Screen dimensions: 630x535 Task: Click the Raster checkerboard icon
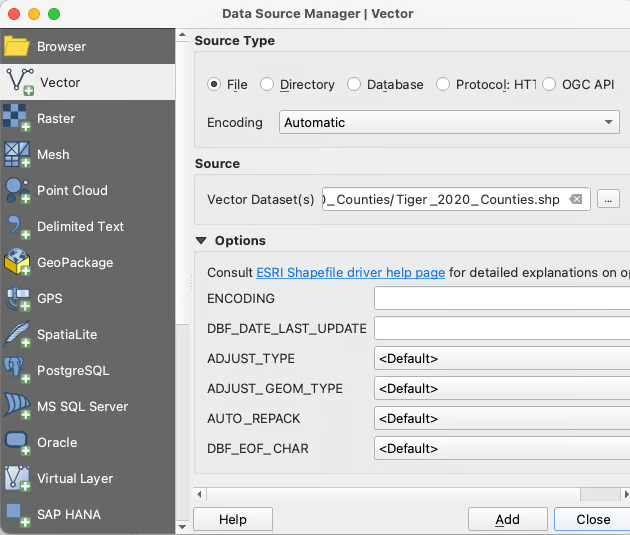(16, 118)
